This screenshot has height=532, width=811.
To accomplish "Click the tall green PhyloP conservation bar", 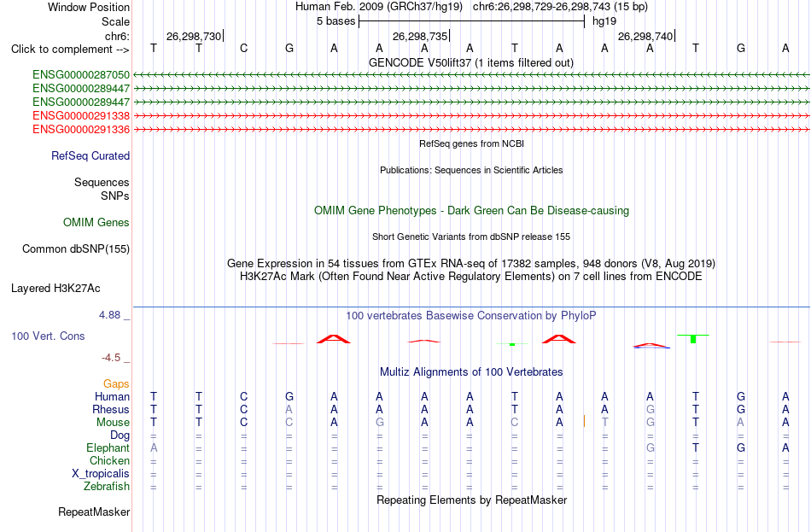I will tap(693, 339).
